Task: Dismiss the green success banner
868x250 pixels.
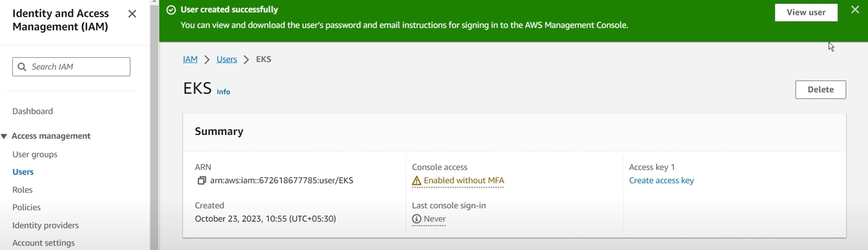Action: [x=855, y=9]
